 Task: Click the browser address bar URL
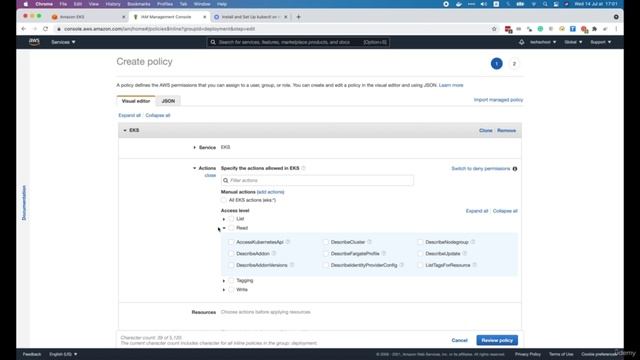[x=159, y=29]
